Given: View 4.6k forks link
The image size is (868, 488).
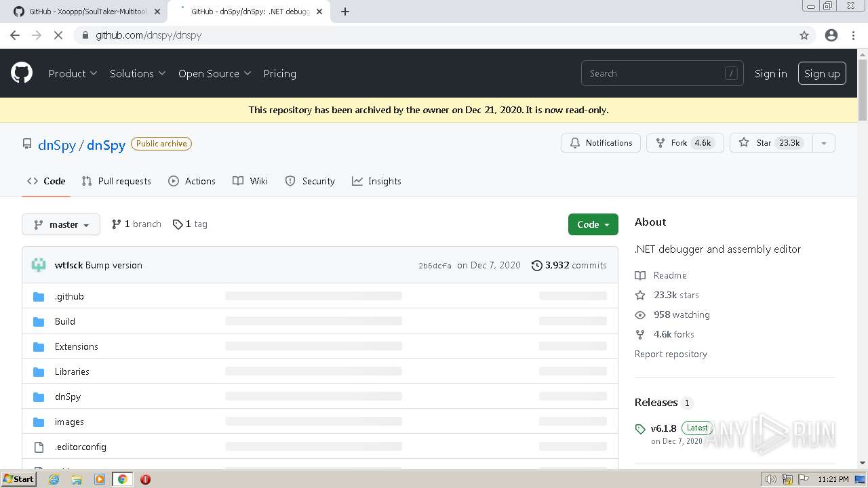Looking at the screenshot, I should pyautogui.click(x=665, y=334).
